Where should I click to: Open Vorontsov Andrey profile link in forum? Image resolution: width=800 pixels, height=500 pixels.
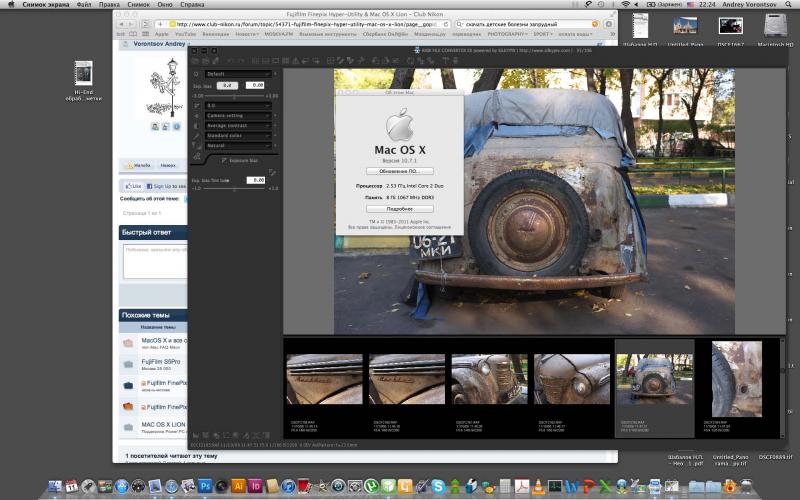[159, 44]
